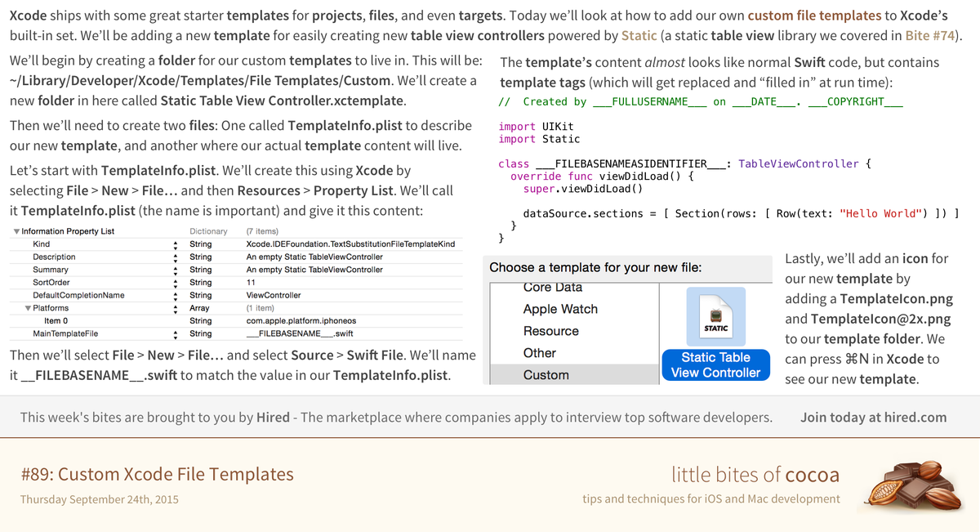Click the "ViewController" value in the plist
980x532 pixels.
274,295
